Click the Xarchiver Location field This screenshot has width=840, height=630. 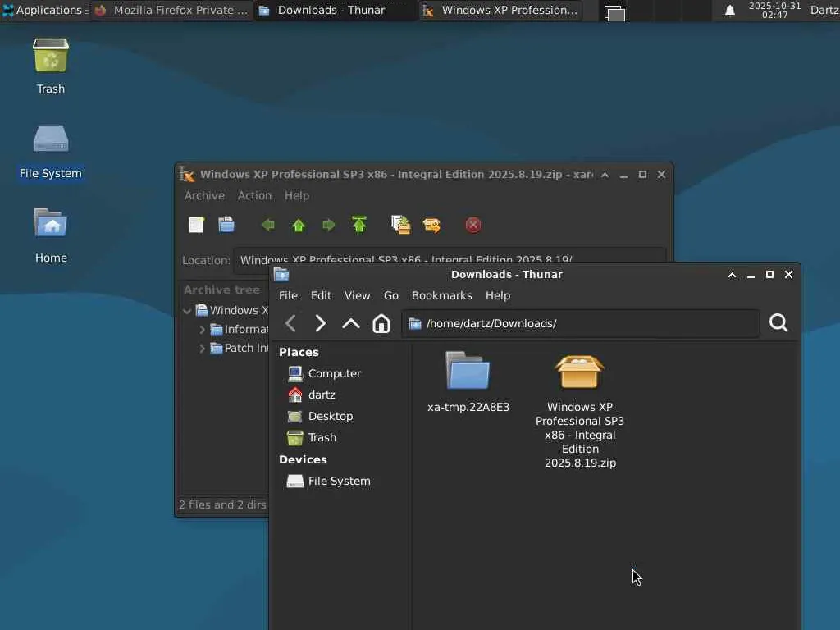pos(450,260)
